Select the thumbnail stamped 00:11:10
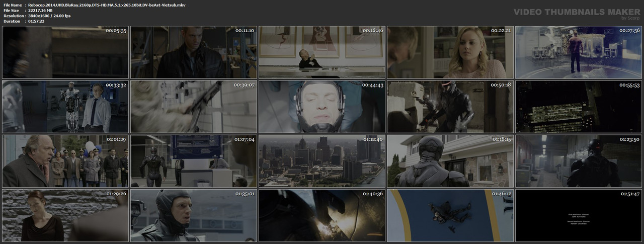The height and width of the screenshot is (244, 644). point(194,52)
